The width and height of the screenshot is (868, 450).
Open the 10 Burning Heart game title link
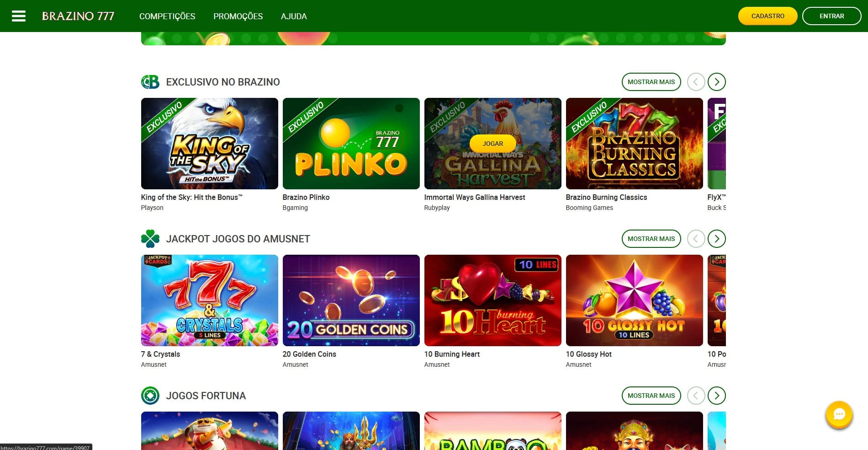[x=452, y=354]
